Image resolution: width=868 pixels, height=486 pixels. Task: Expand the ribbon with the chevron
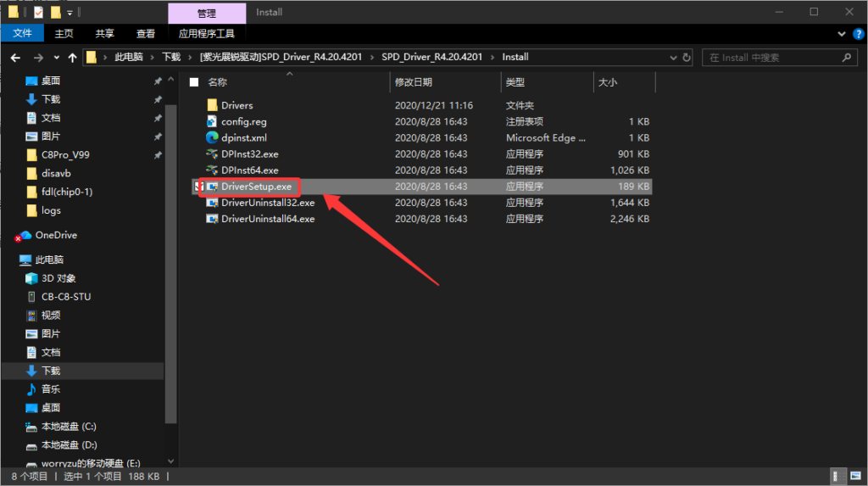(x=842, y=34)
